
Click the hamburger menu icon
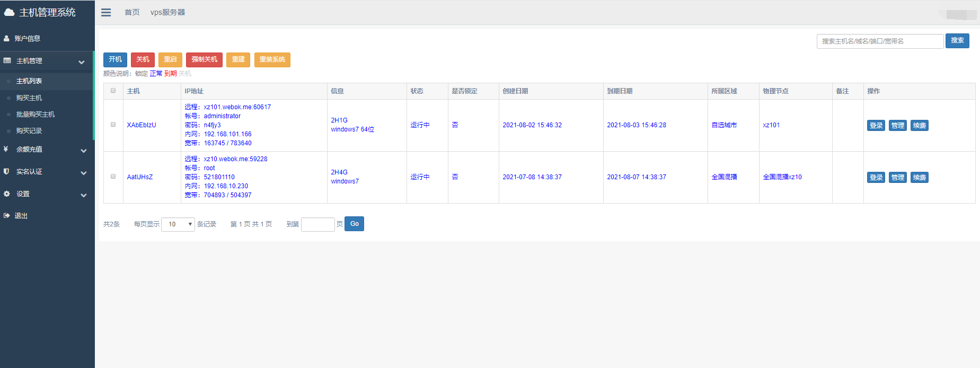point(106,12)
